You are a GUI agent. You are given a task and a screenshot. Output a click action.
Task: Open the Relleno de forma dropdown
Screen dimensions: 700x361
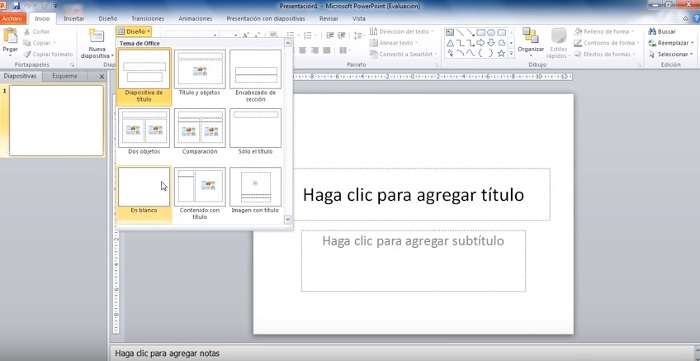(x=605, y=32)
